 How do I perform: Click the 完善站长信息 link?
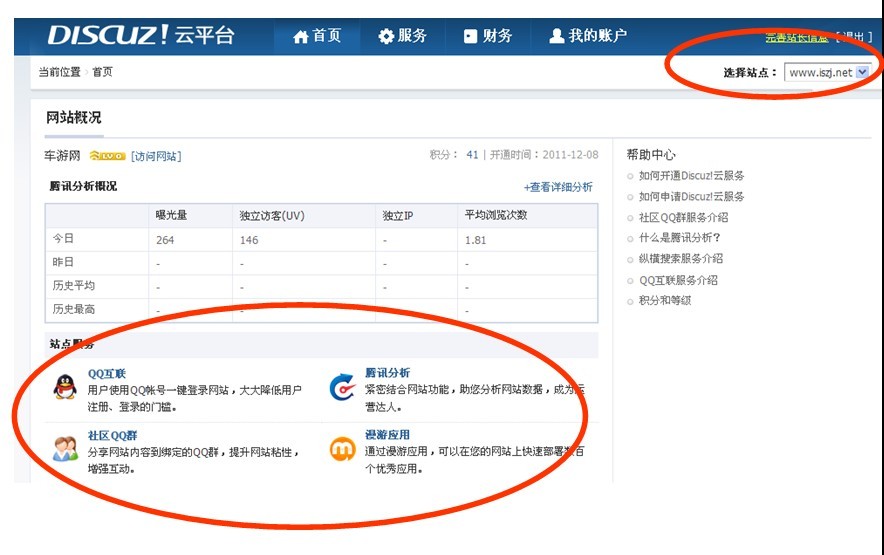pos(797,37)
